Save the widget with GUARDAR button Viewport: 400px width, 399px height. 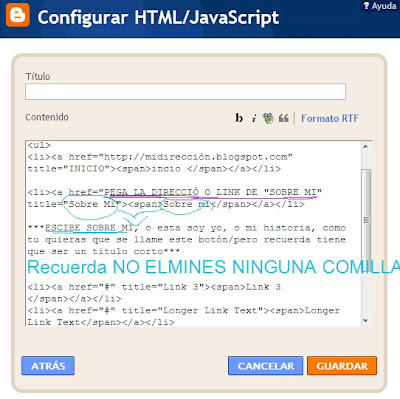(342, 366)
